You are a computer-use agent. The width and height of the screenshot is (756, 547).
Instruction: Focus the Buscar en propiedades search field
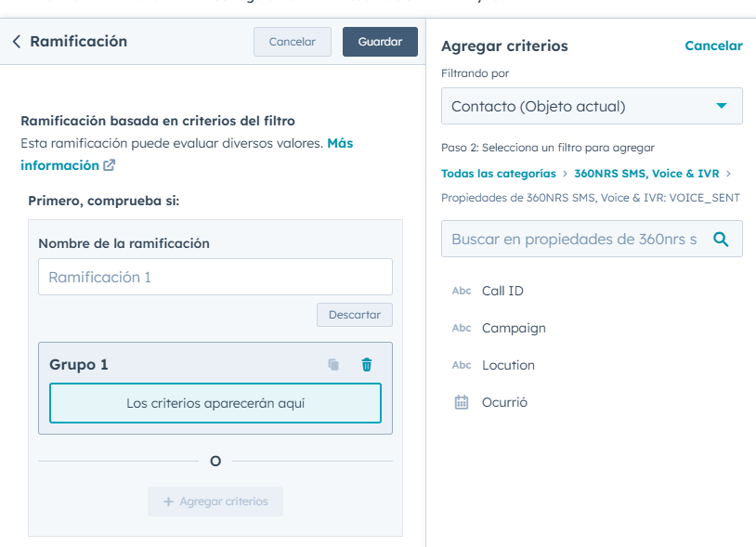pyautogui.click(x=576, y=239)
